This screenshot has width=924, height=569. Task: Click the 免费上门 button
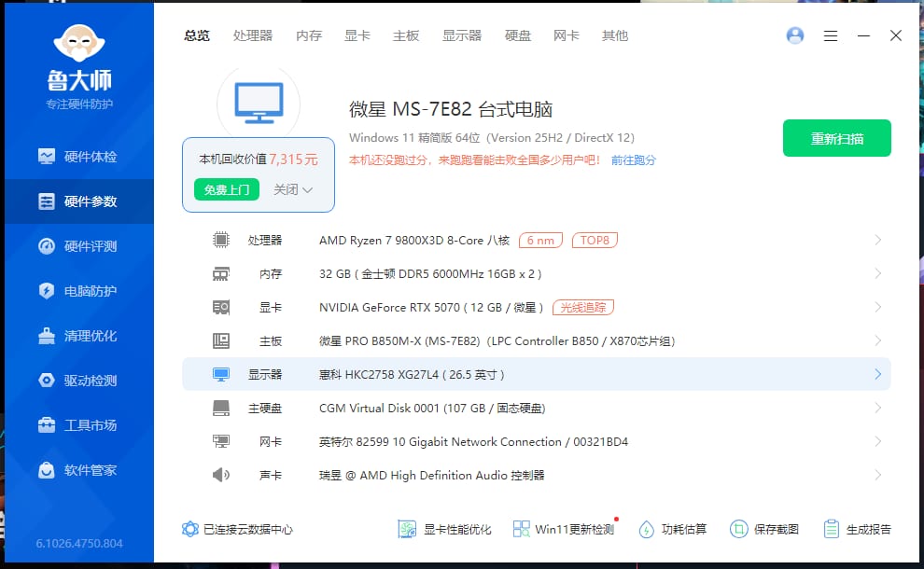coord(227,189)
